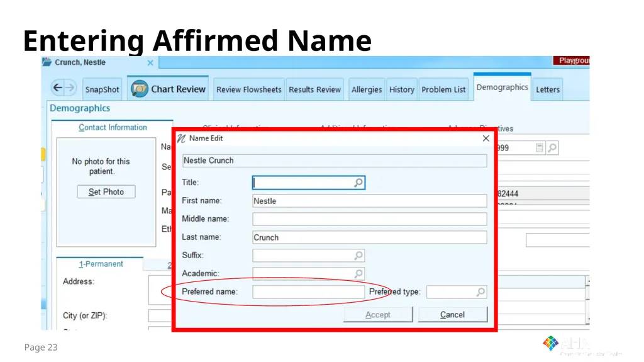Click magnifier icon right of calendar icon
This screenshot has width=644, height=362.
[x=552, y=148]
